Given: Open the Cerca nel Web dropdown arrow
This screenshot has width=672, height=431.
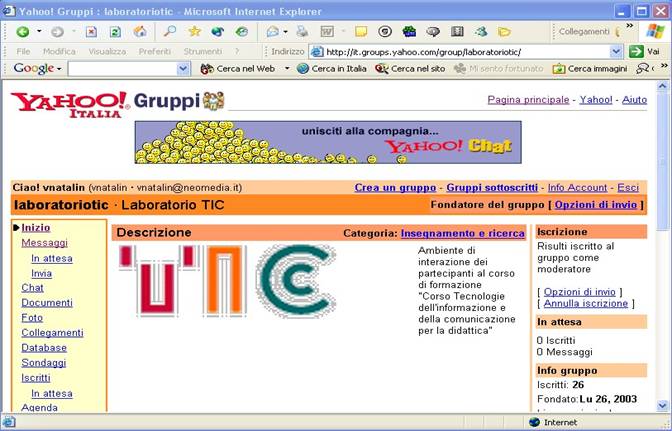Looking at the screenshot, I should [x=287, y=69].
